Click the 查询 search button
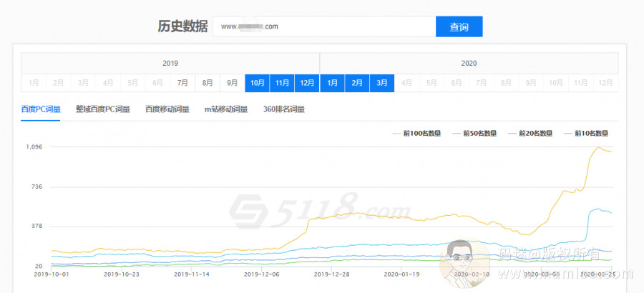Viewport: 644px width, 293px height. coord(459,26)
